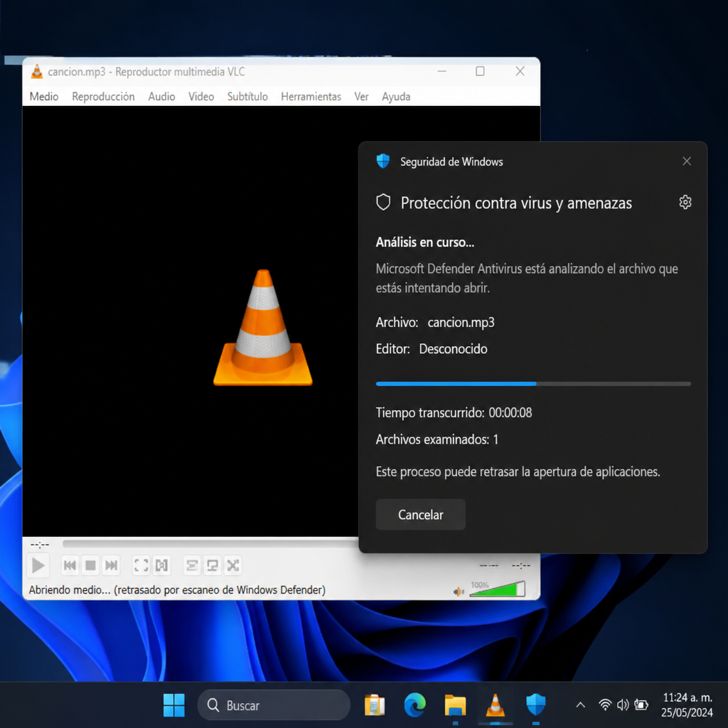Click the scan progress bar
The width and height of the screenshot is (728, 728).
tap(533, 384)
